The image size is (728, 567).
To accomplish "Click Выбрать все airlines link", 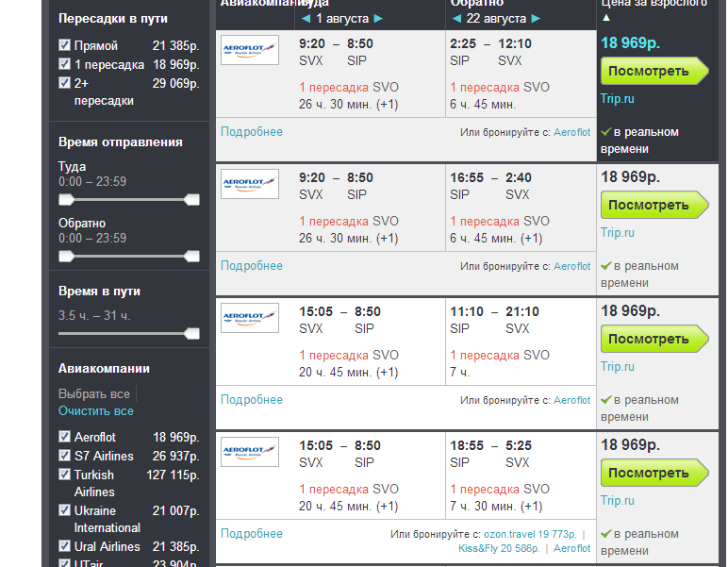I will pos(94,393).
